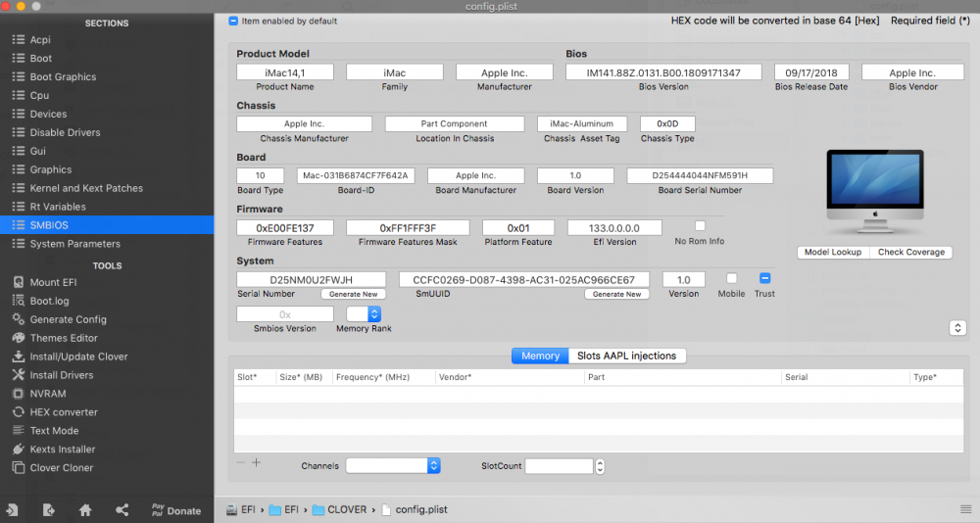Click the PayPal Donate button
The height and width of the screenshot is (523, 980).
176,510
